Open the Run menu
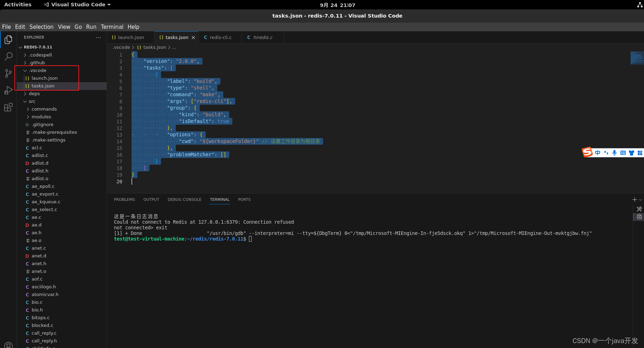This screenshot has height=348, width=644. pos(91,27)
